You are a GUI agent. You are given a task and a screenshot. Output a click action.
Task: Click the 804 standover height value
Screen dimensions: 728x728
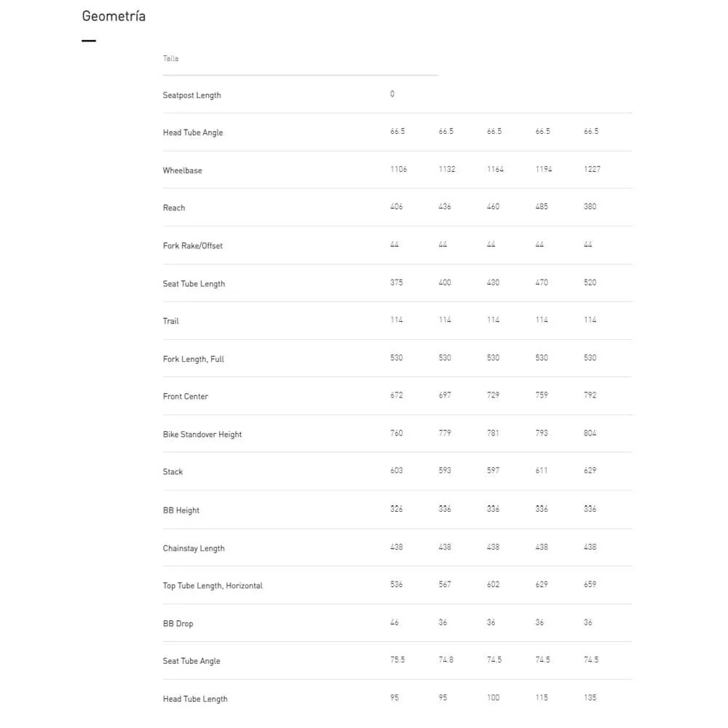[590, 433]
